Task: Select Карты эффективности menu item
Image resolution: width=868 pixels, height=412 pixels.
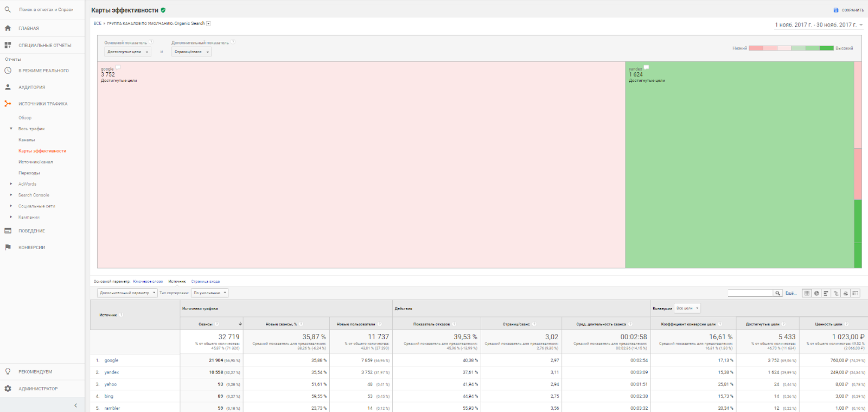Action: tap(42, 151)
